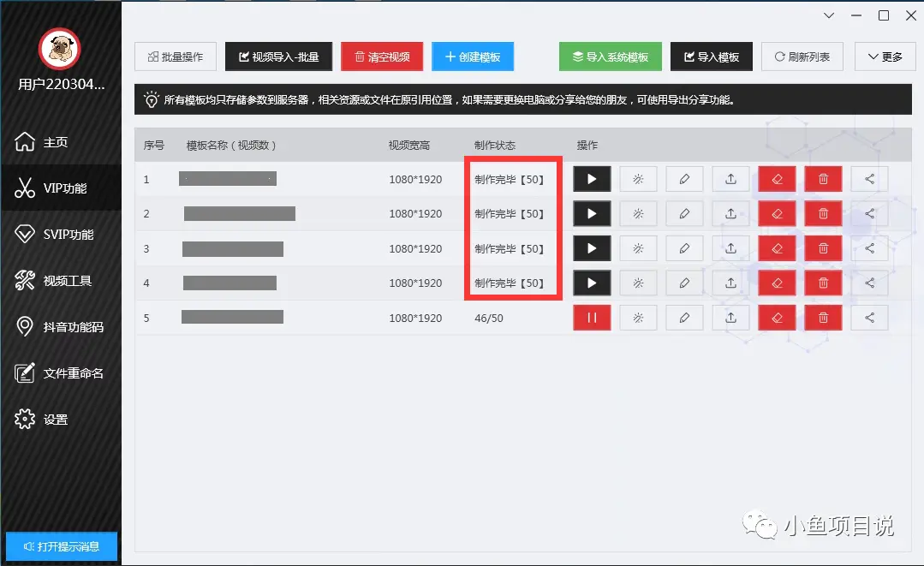Edit template in row 2 with pencil icon
This screenshot has width=924, height=566.
[684, 214]
